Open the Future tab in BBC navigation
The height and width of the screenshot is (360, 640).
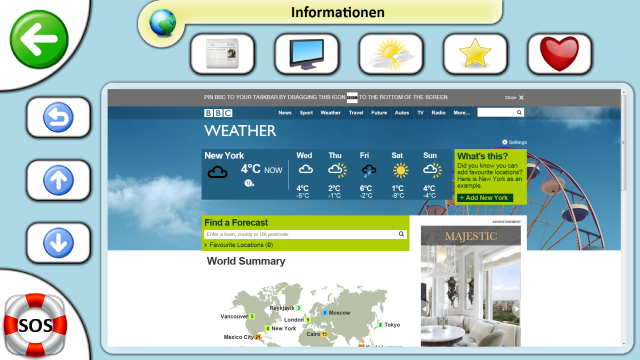tap(379, 113)
